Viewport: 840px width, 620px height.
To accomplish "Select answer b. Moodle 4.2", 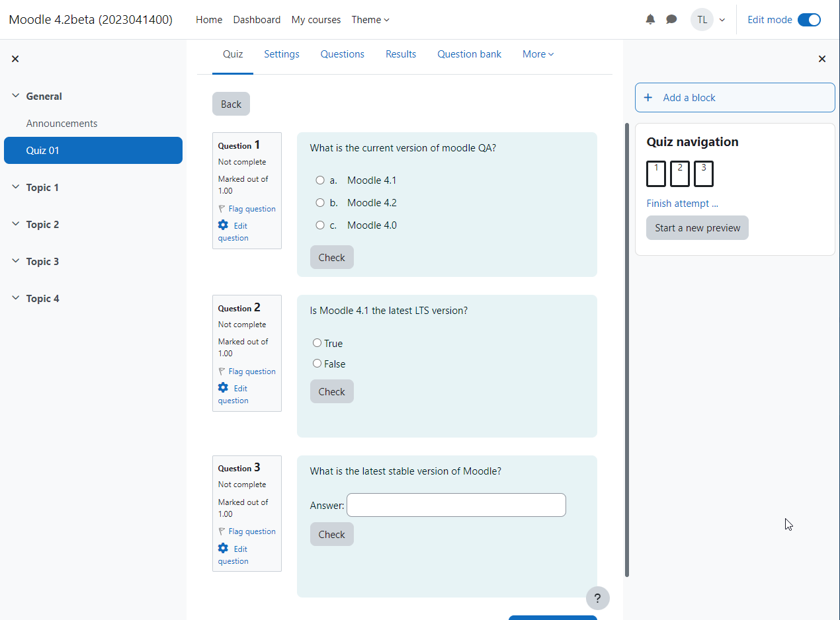I will (x=320, y=203).
